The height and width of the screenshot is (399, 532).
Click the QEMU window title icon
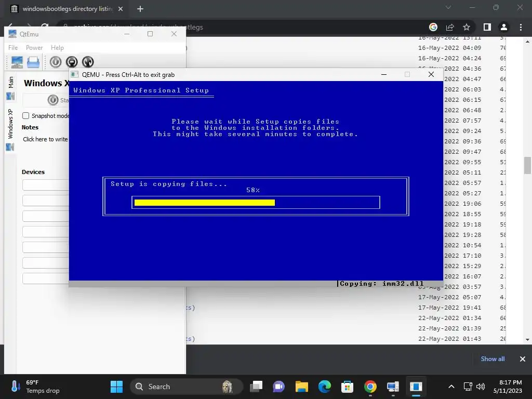coord(75,75)
